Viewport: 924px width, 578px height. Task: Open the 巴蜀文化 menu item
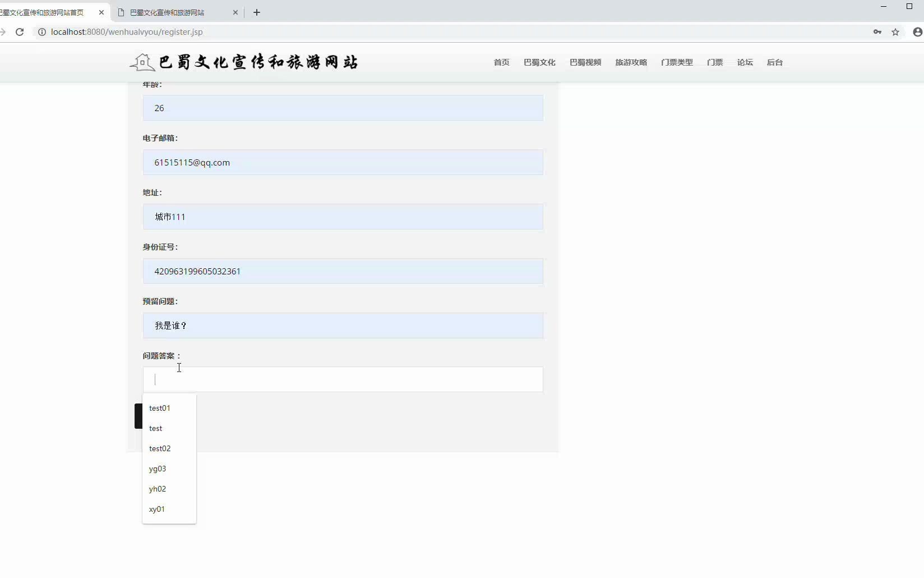539,62
